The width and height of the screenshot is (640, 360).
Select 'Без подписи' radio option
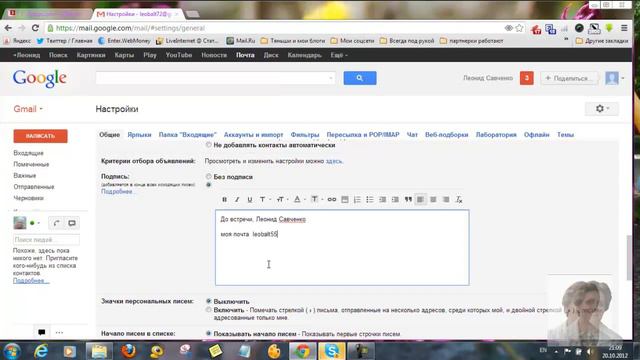point(209,176)
